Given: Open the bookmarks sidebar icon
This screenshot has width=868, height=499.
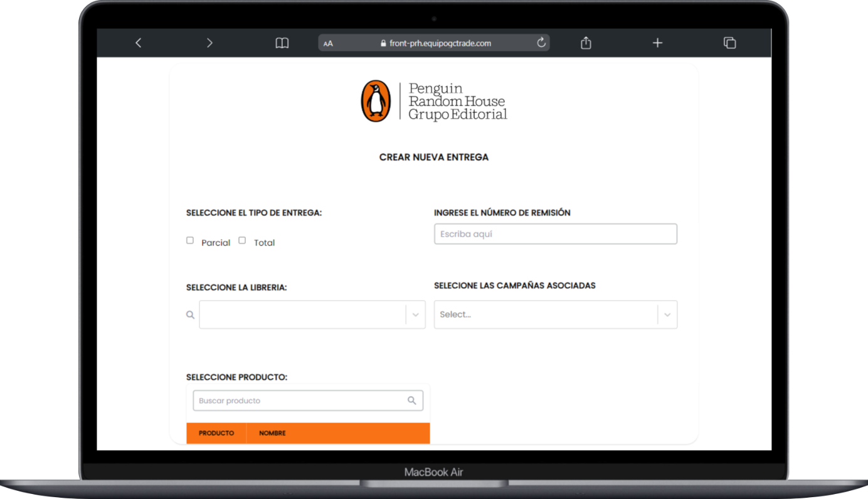Looking at the screenshot, I should point(282,43).
